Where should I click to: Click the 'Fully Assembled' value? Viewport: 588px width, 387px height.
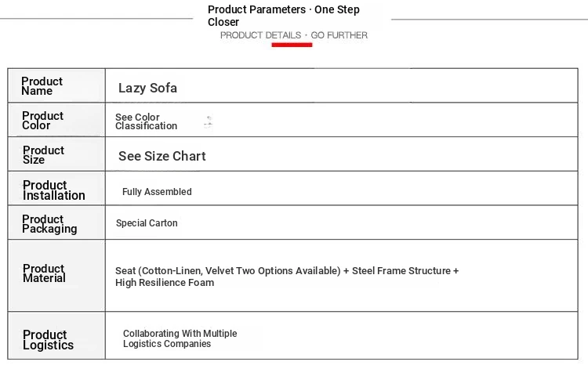coord(157,192)
